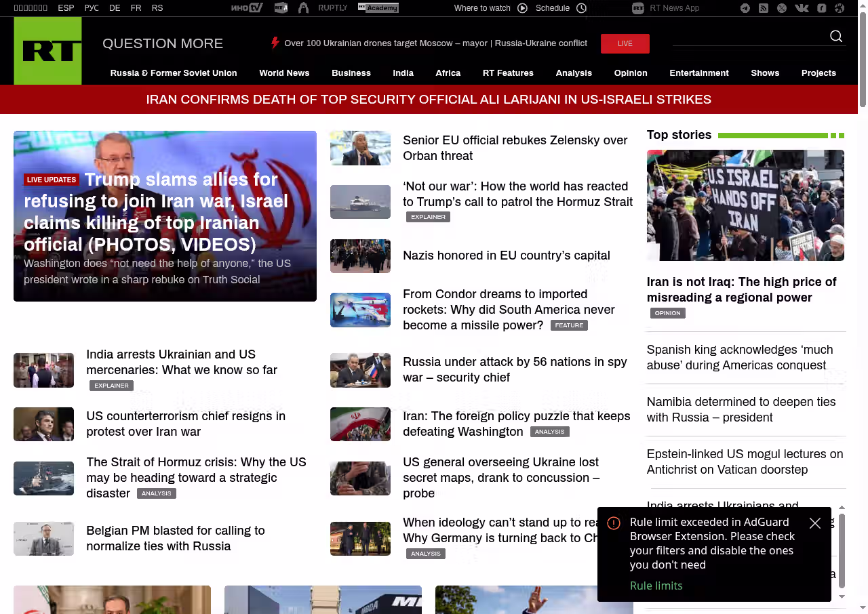Close the AdGuard rule limit notification
This screenshot has height=614, width=868.
[x=815, y=523]
